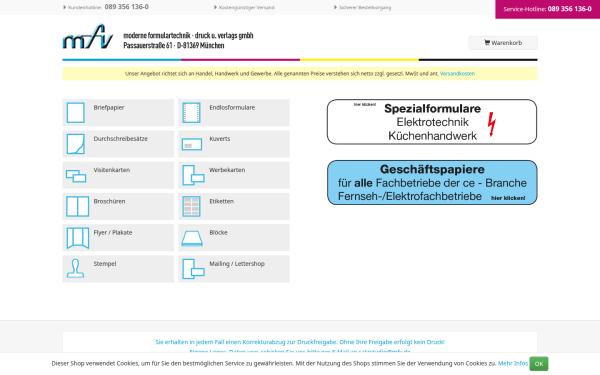600x375 pixels.
Task: Click the arrow icon before Kostengünstiger Versand
Action: 215,7
